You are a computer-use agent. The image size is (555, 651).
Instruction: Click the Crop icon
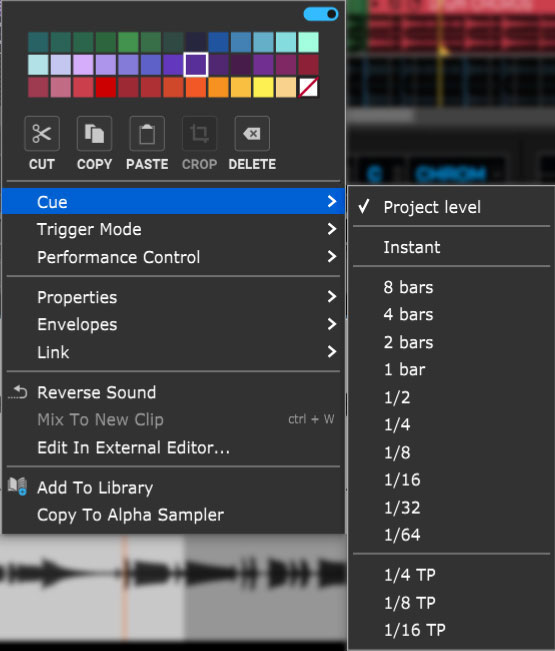[x=199, y=134]
